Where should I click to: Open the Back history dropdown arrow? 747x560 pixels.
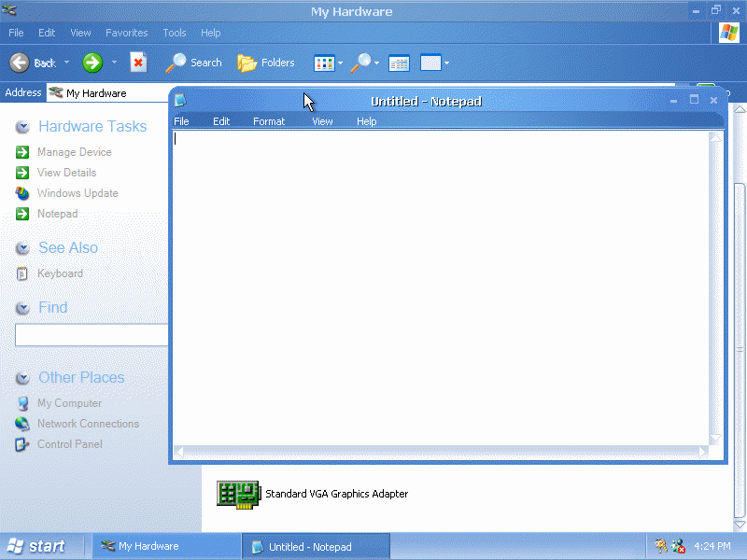pyautogui.click(x=66, y=63)
